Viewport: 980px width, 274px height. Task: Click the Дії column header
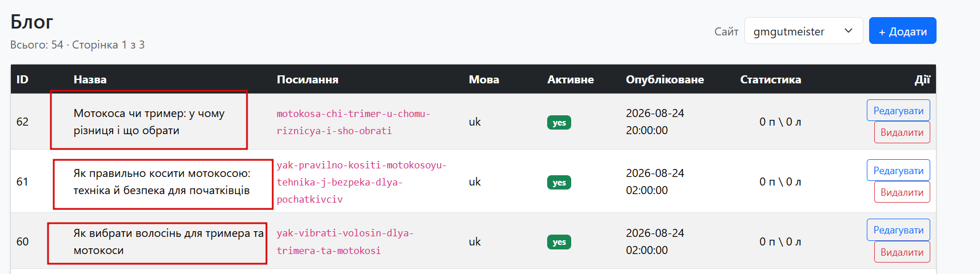click(x=922, y=79)
